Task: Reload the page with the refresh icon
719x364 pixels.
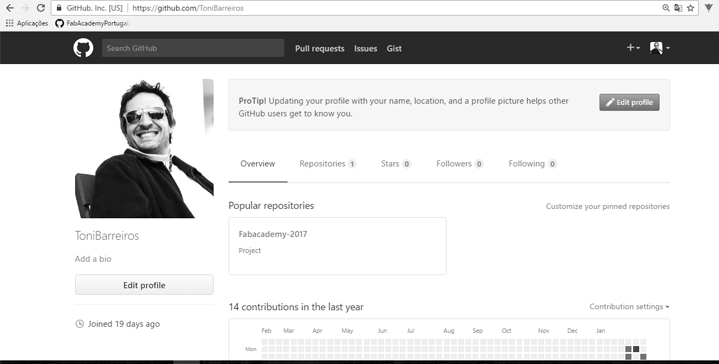Action: coord(40,8)
